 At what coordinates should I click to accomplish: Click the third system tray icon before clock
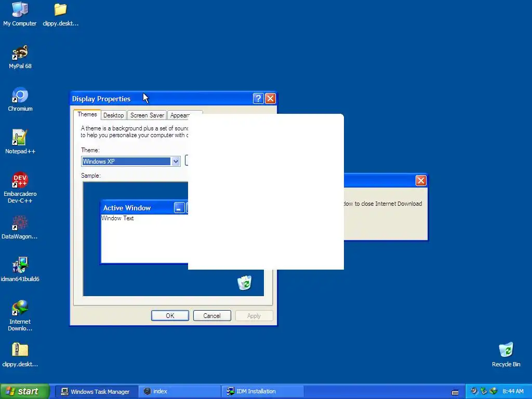point(494,391)
